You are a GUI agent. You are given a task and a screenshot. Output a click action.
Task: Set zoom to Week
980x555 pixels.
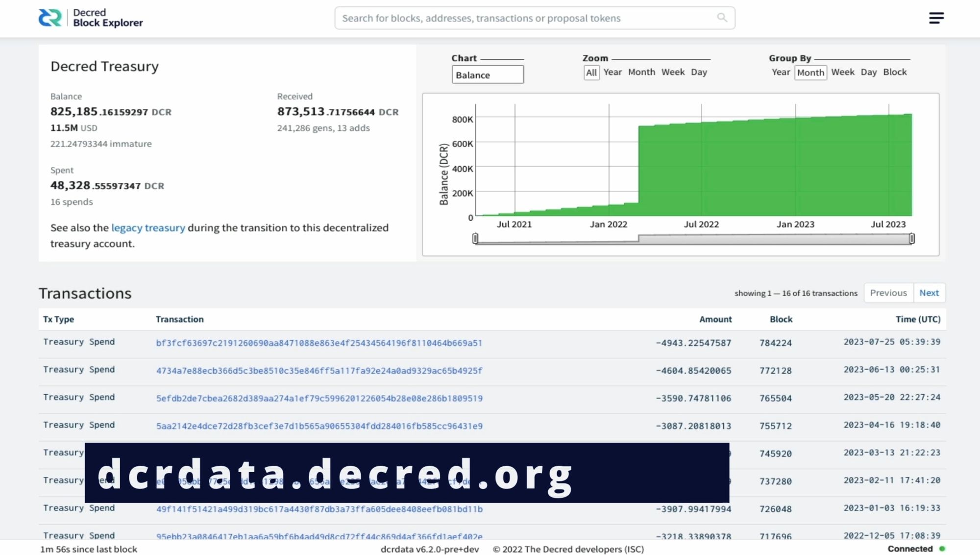pyautogui.click(x=673, y=72)
